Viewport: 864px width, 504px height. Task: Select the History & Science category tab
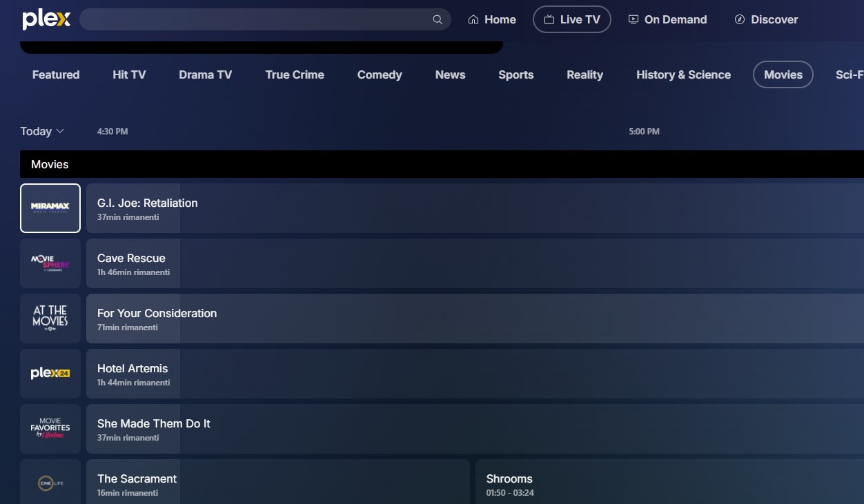683,74
